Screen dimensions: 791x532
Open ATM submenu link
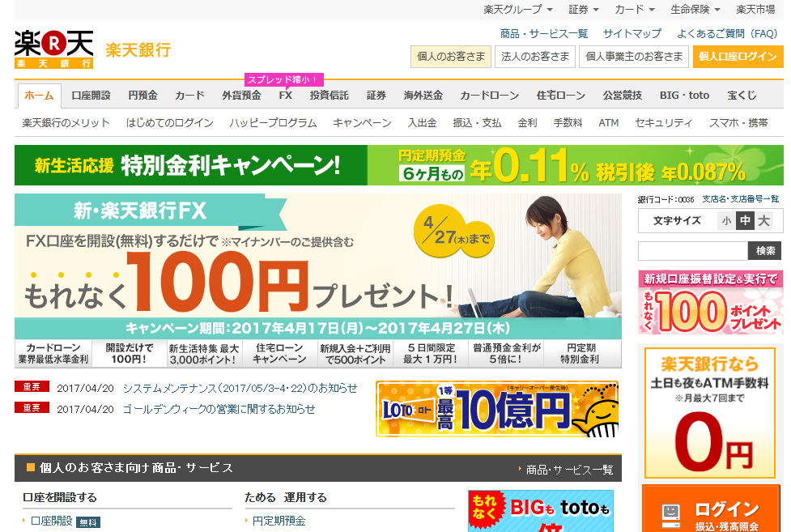click(x=609, y=123)
